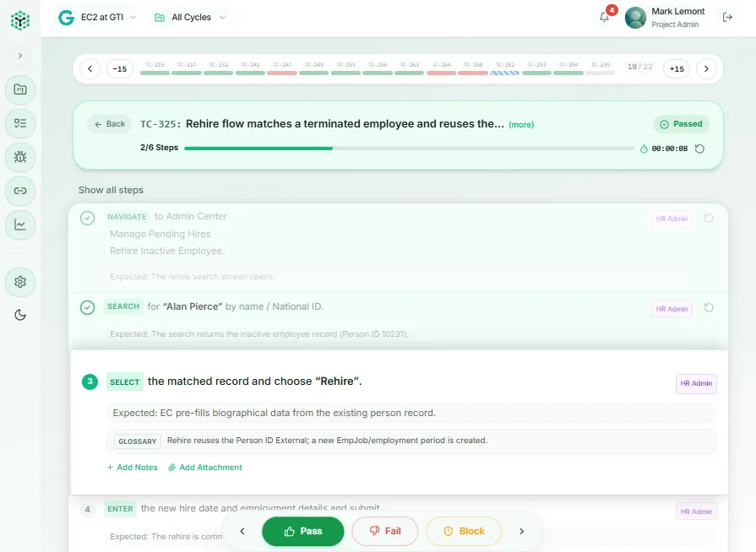The height and width of the screenshot is (552, 756).
Task: Mark step as Block
Action: pyautogui.click(x=464, y=531)
